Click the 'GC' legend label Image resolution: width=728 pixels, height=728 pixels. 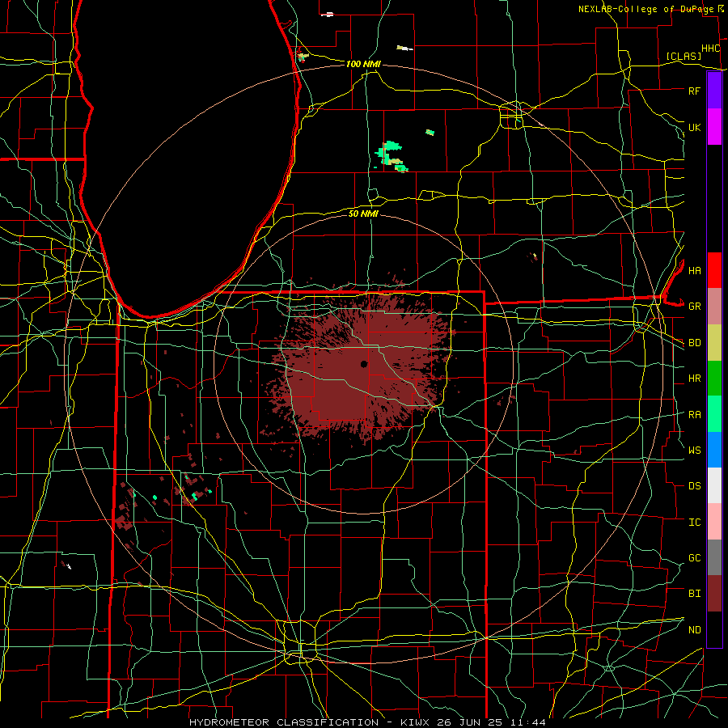(694, 558)
